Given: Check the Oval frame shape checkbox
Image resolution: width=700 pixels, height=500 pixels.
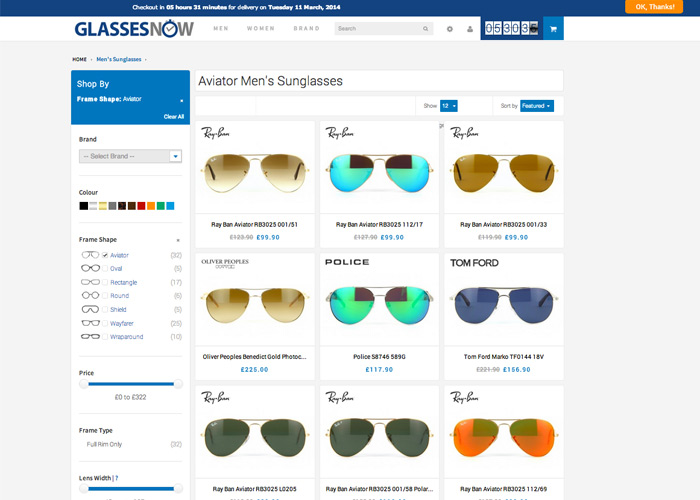Looking at the screenshot, I should tap(105, 269).
